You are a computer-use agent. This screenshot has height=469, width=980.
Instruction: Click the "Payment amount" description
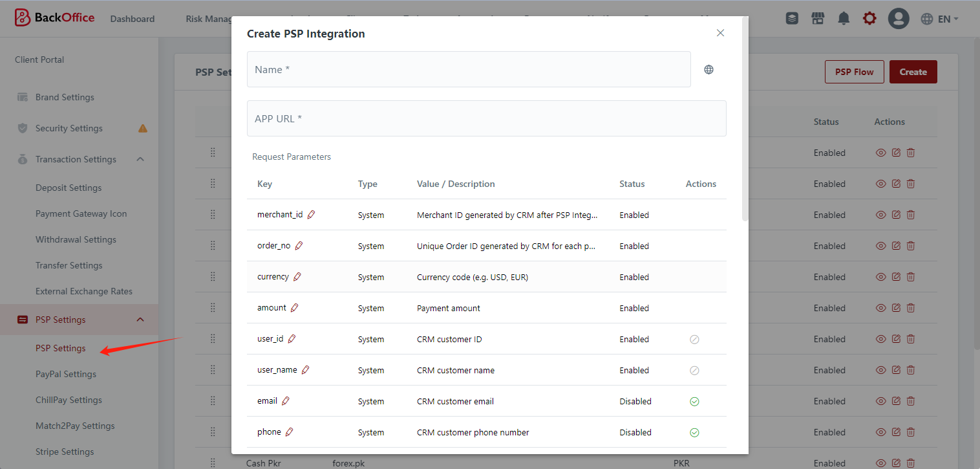(449, 308)
